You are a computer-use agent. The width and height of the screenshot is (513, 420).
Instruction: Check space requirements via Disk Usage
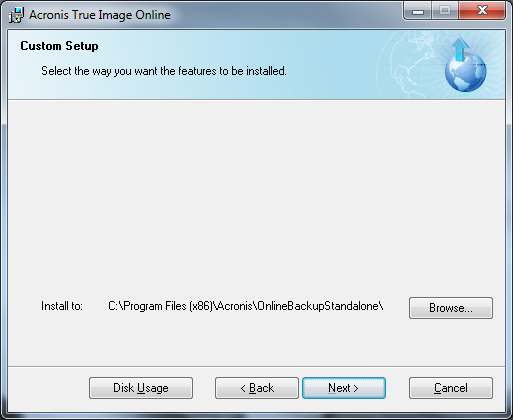[x=141, y=388]
